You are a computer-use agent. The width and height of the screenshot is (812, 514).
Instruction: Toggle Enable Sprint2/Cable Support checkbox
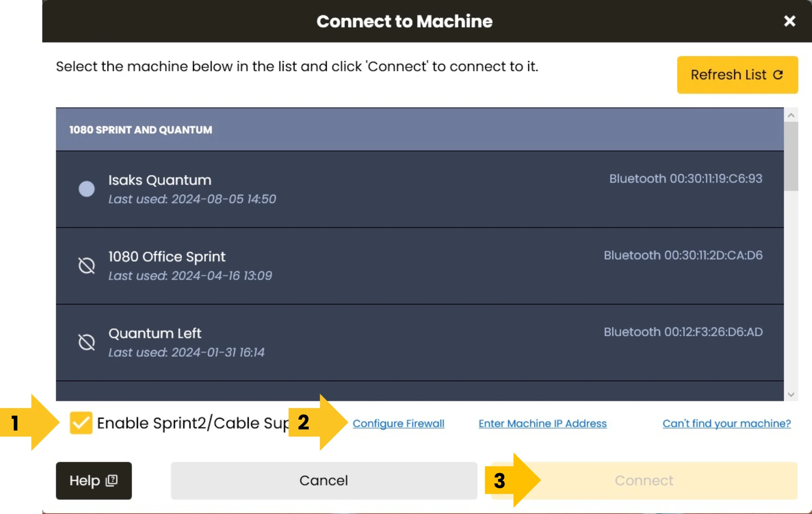tap(81, 423)
